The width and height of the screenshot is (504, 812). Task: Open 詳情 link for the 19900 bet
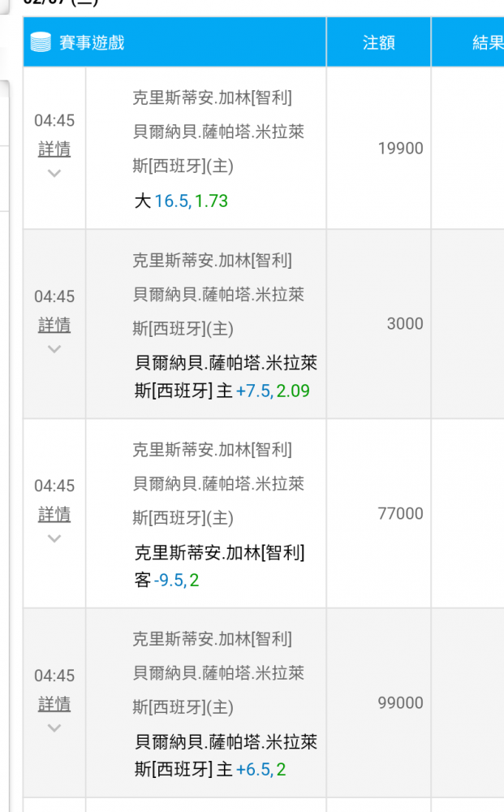(x=54, y=149)
